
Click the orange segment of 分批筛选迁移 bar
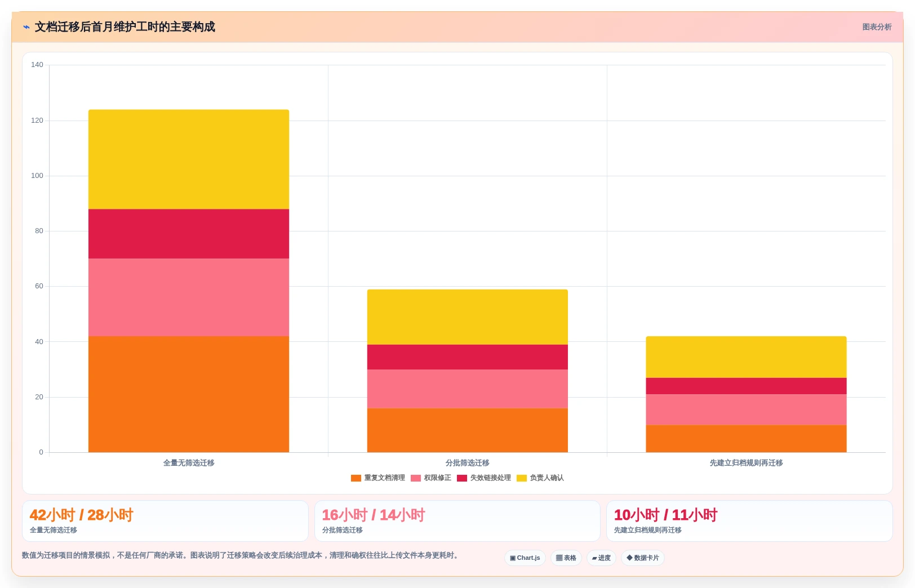(x=468, y=430)
